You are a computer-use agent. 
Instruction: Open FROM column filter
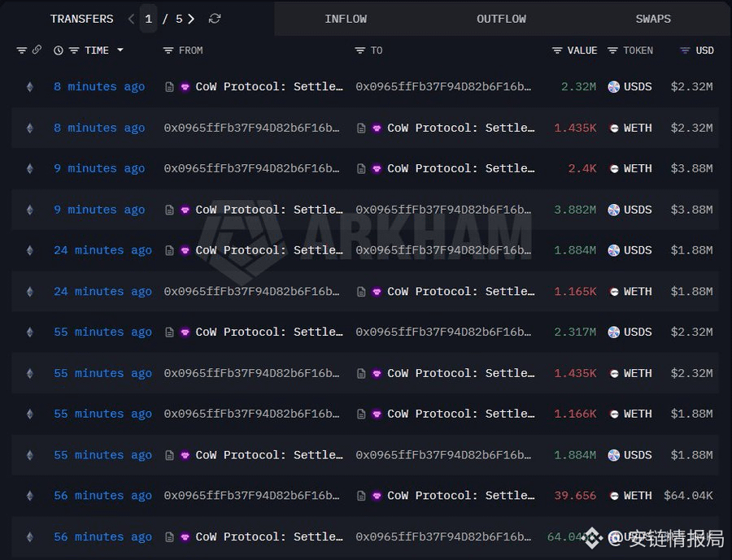tap(168, 50)
